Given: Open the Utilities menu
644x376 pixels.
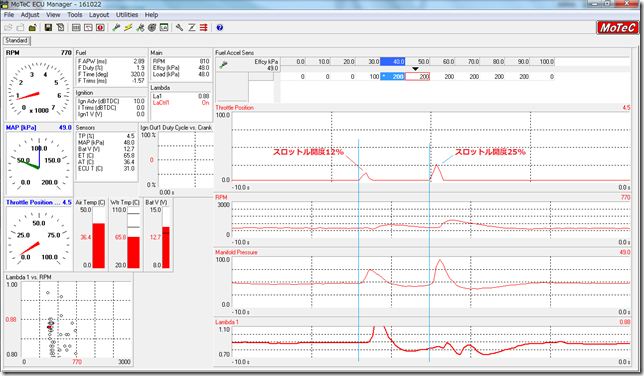Looking at the screenshot, I should tap(127, 15).
